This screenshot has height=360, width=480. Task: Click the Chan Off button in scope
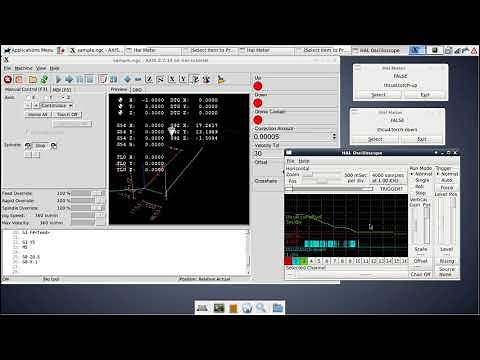pos(421,274)
